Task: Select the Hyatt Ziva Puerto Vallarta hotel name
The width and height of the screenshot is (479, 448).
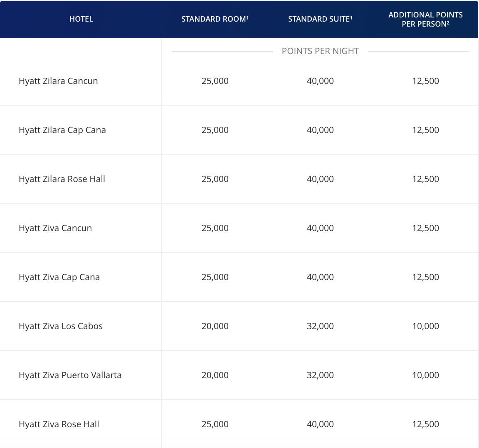Action: pos(70,375)
